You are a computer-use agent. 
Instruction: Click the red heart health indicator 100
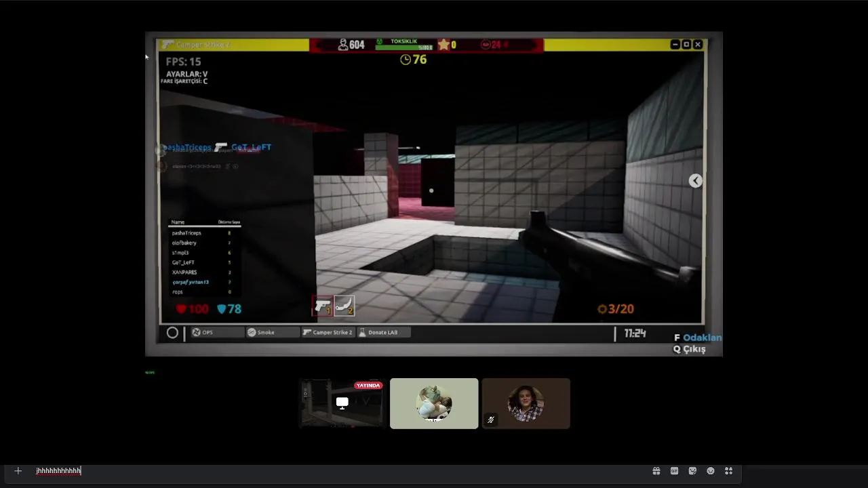[193, 309]
